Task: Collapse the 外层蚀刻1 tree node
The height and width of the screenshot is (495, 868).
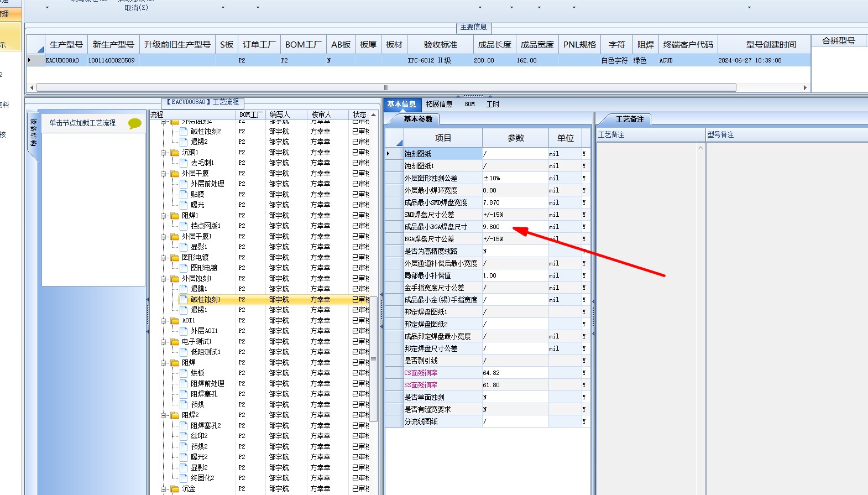Action: pyautogui.click(x=164, y=279)
